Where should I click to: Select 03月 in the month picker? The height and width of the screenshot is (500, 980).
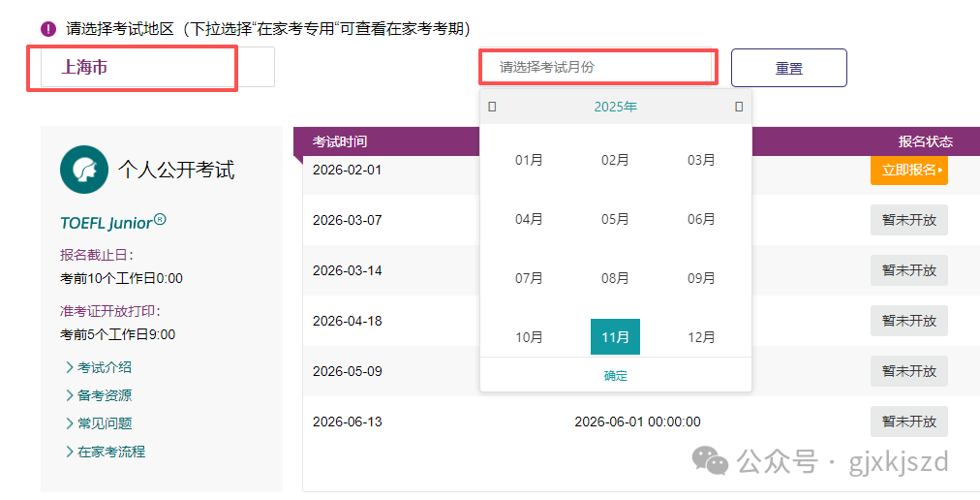coord(701,160)
